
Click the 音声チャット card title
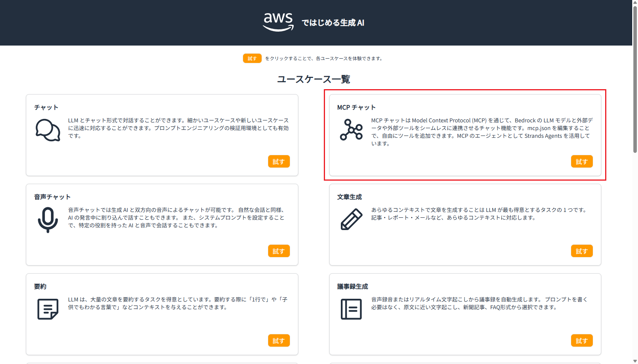pyautogui.click(x=52, y=197)
